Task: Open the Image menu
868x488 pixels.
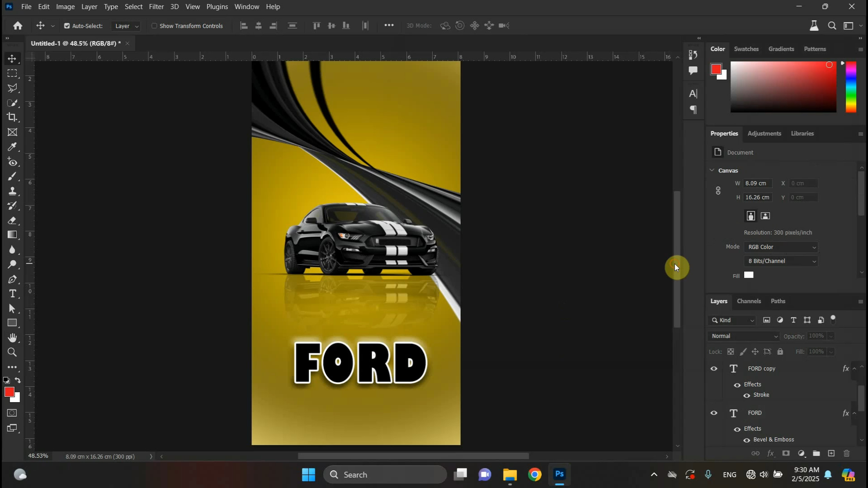Action: (x=66, y=7)
